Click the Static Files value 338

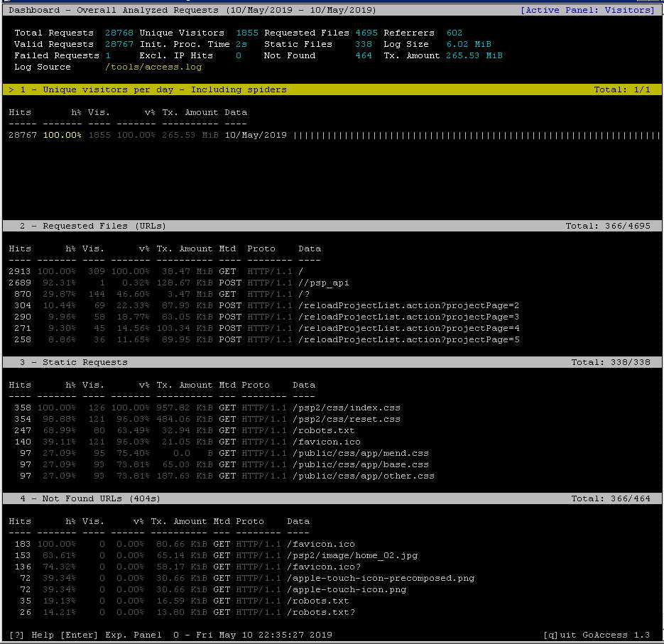pyautogui.click(x=364, y=44)
